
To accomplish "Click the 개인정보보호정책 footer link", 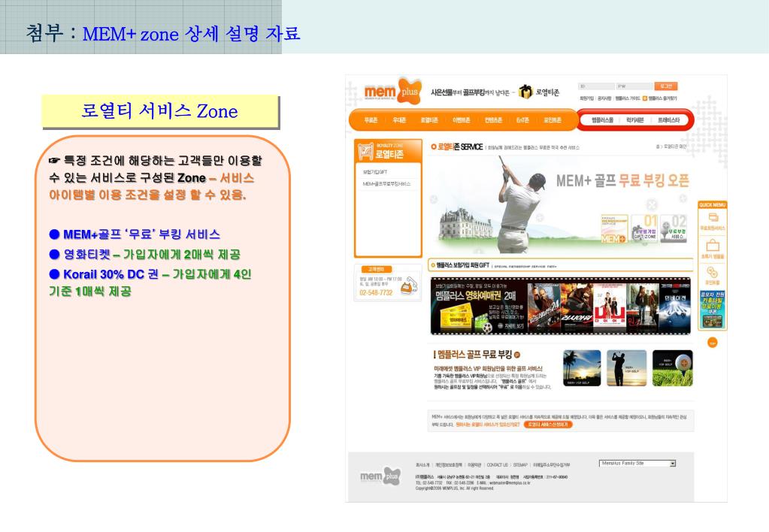I will click(449, 465).
